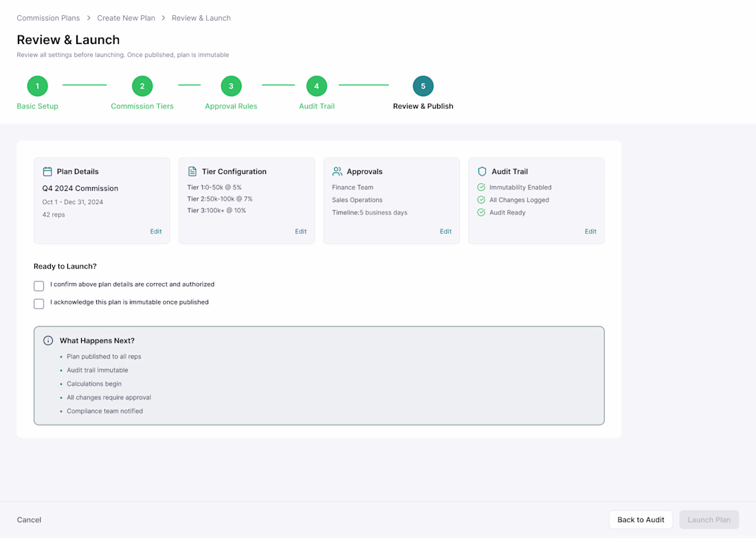Click the checkmark icon next to All Changes Logged
Viewport: 756px width, 538px height.
click(481, 199)
